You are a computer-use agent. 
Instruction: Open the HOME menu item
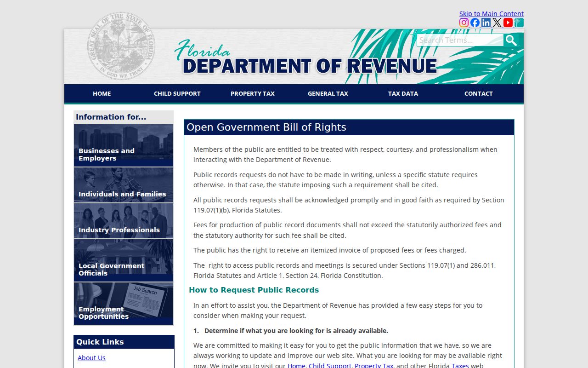coord(102,93)
